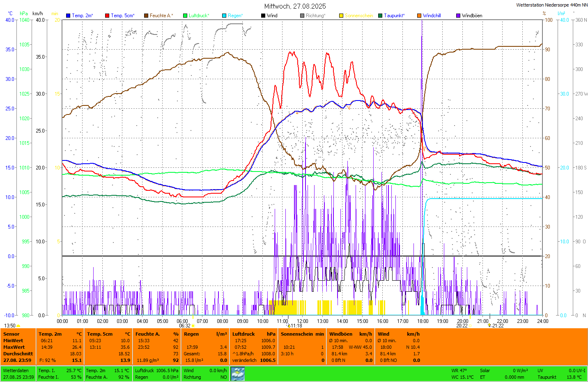Click the red Temp. 5cm legend square
Screen dimensions: 588x382
click(107, 16)
